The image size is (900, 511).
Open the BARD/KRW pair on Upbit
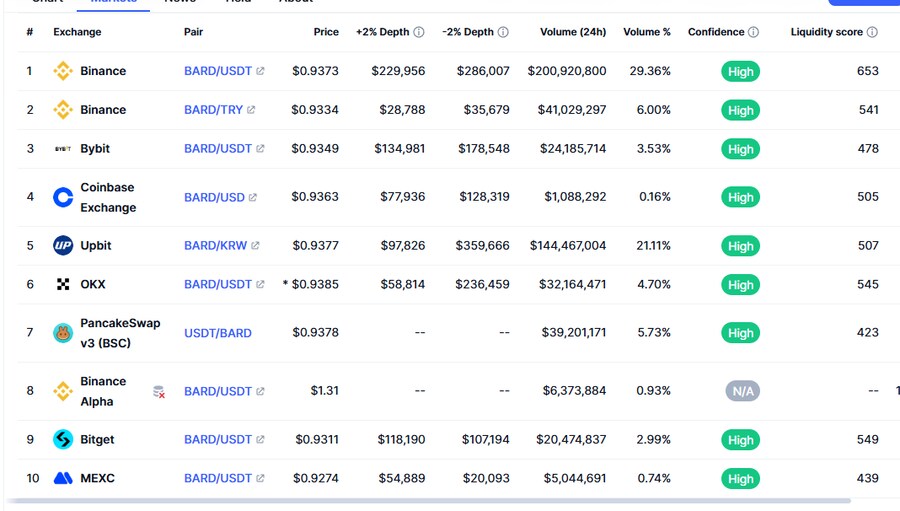point(215,246)
